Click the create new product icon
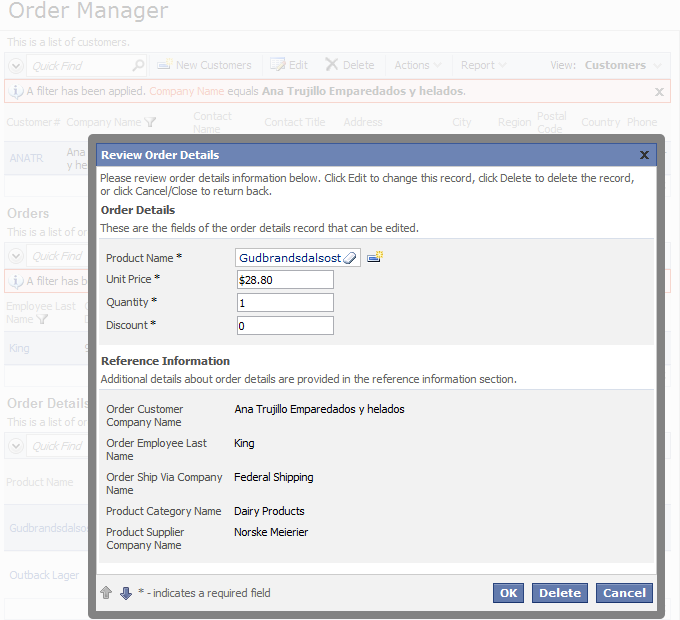 375,258
